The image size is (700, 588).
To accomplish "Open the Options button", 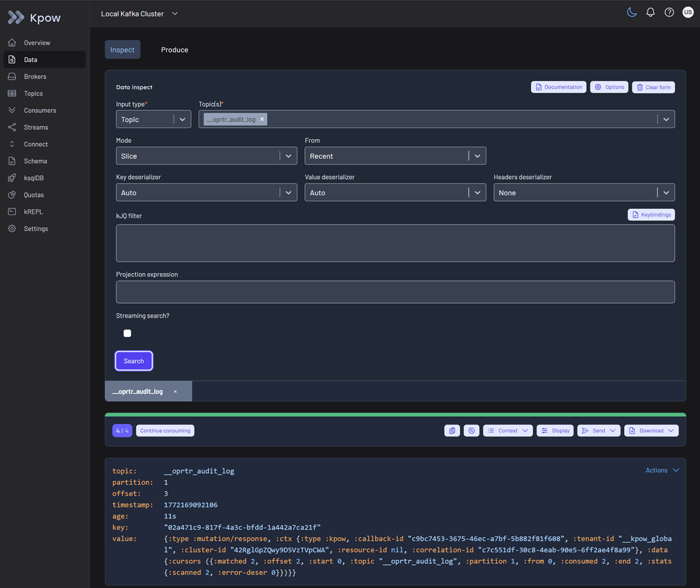I will tap(609, 87).
